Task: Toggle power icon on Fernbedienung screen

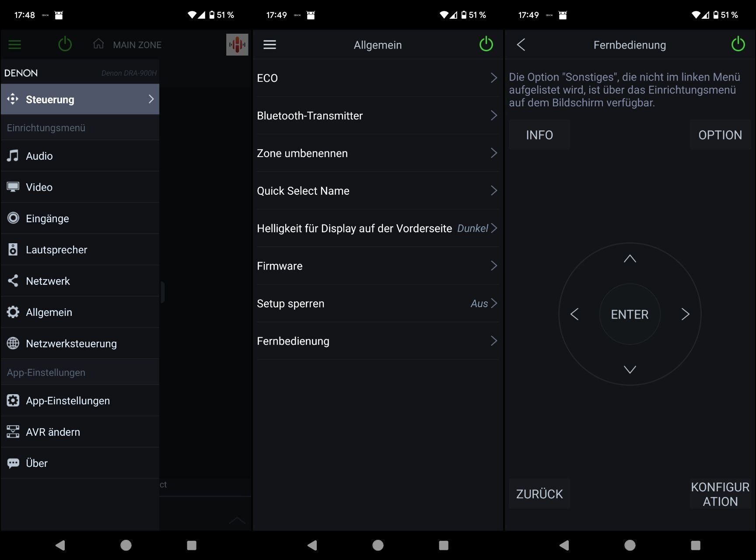Action: (738, 44)
